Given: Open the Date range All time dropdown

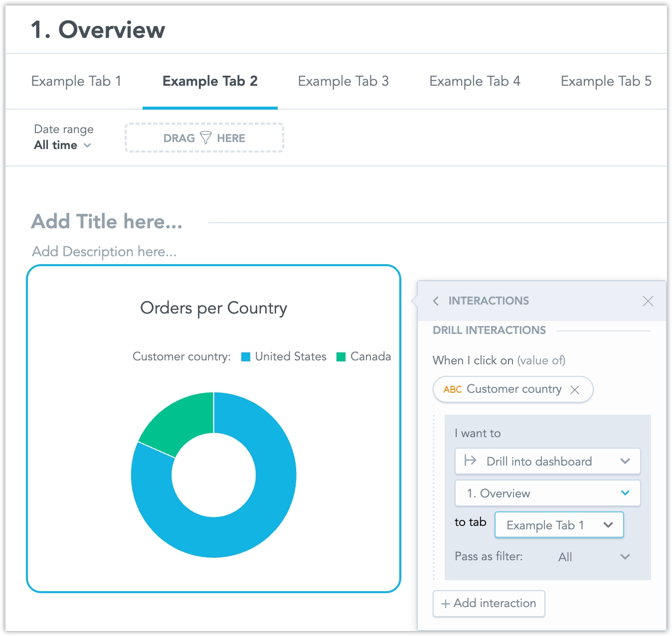Looking at the screenshot, I should pos(62,145).
